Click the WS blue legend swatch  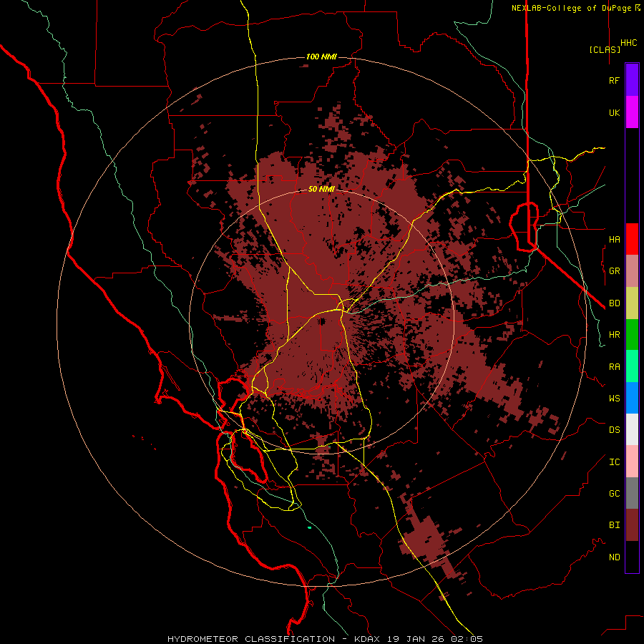(632, 398)
